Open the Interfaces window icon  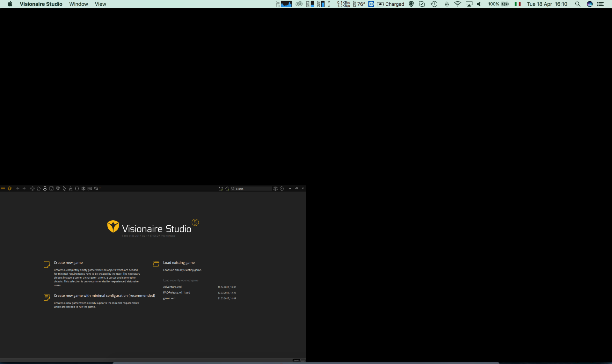[x=51, y=189]
